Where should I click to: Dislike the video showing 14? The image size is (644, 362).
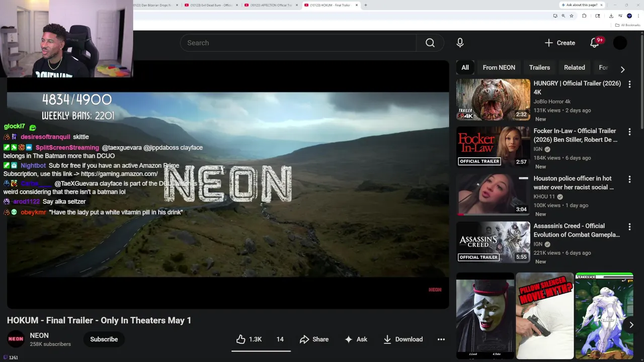click(280, 339)
